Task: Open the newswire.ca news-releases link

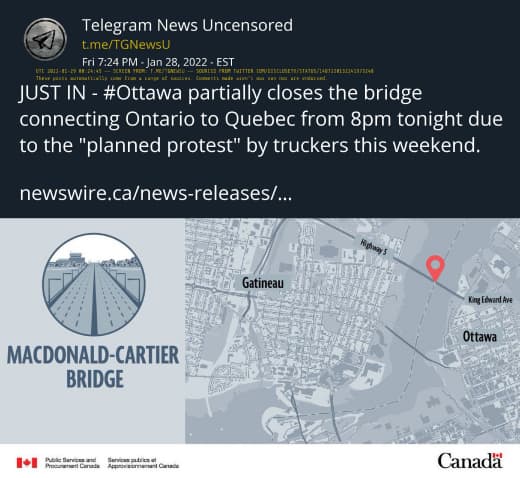Action: (x=156, y=193)
